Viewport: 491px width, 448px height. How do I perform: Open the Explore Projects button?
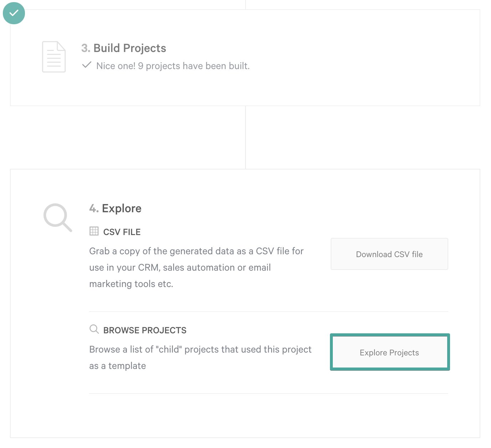pyautogui.click(x=390, y=352)
